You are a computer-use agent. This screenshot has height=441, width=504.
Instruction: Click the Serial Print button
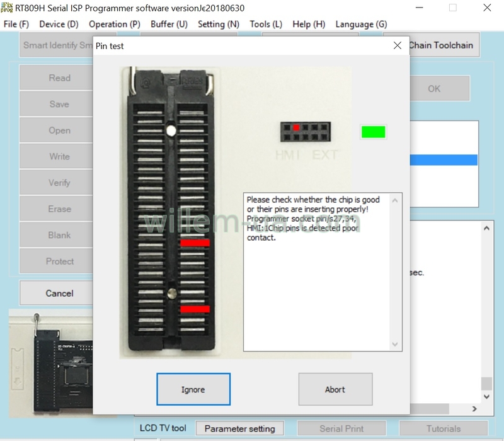pyautogui.click(x=341, y=428)
